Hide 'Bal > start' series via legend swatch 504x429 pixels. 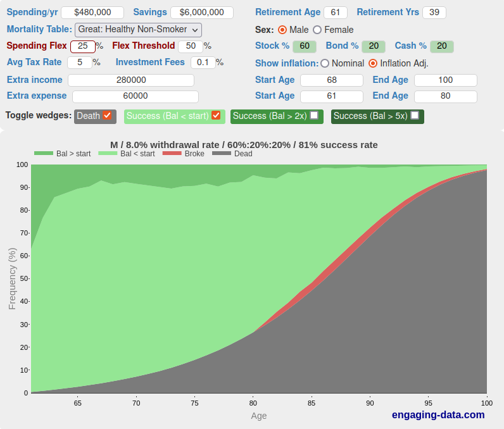(44, 154)
